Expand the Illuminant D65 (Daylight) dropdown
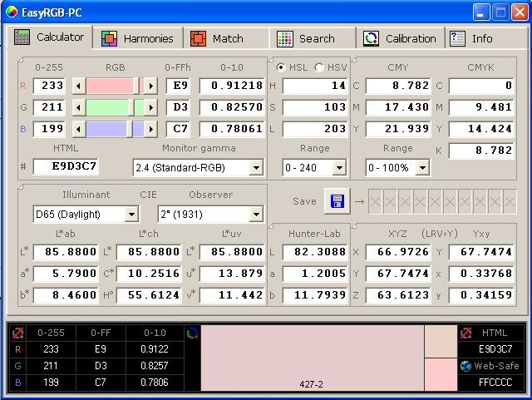Image resolution: width=532 pixels, height=400 pixels. (131, 215)
